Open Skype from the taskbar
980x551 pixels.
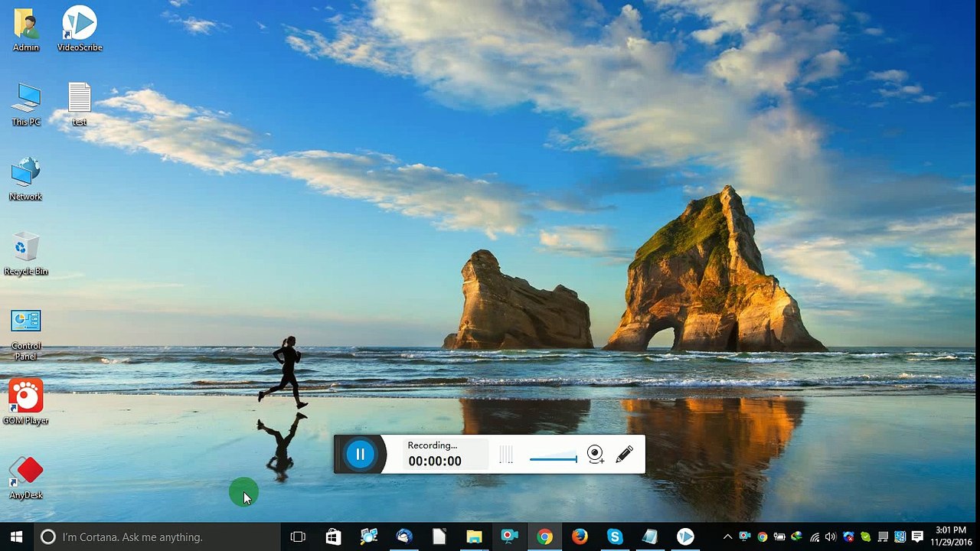615,537
